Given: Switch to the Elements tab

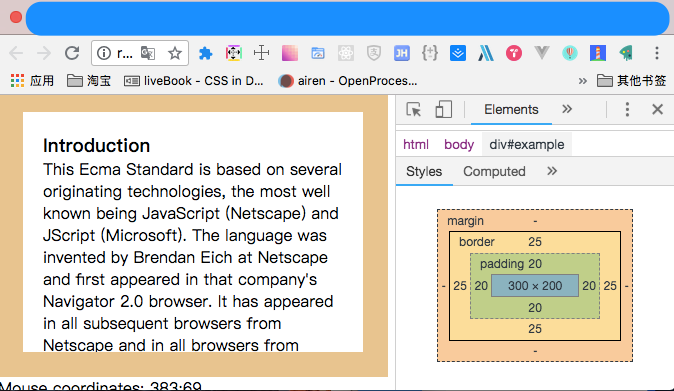Looking at the screenshot, I should click(x=511, y=110).
